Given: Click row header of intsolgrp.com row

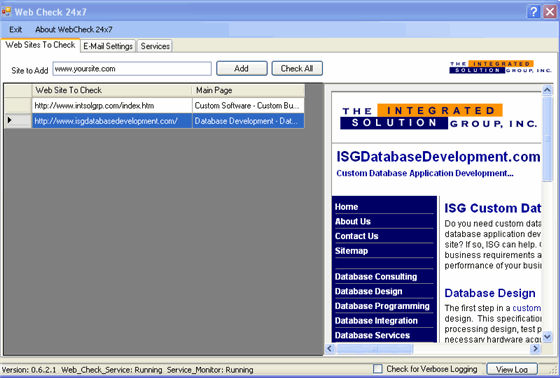Looking at the screenshot, I should point(18,105).
